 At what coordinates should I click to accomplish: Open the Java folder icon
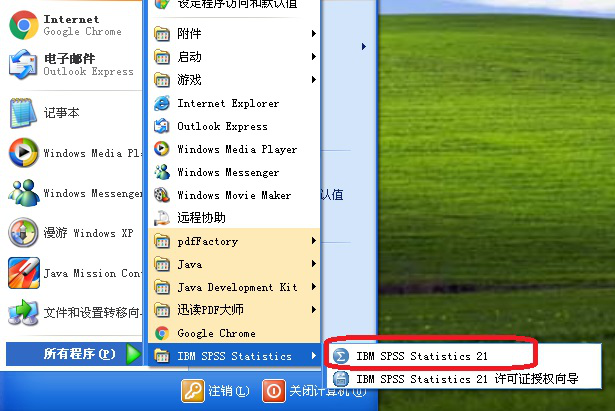(x=162, y=264)
